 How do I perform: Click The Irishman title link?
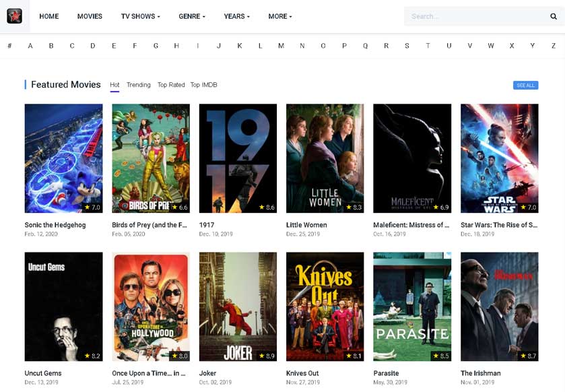point(481,373)
